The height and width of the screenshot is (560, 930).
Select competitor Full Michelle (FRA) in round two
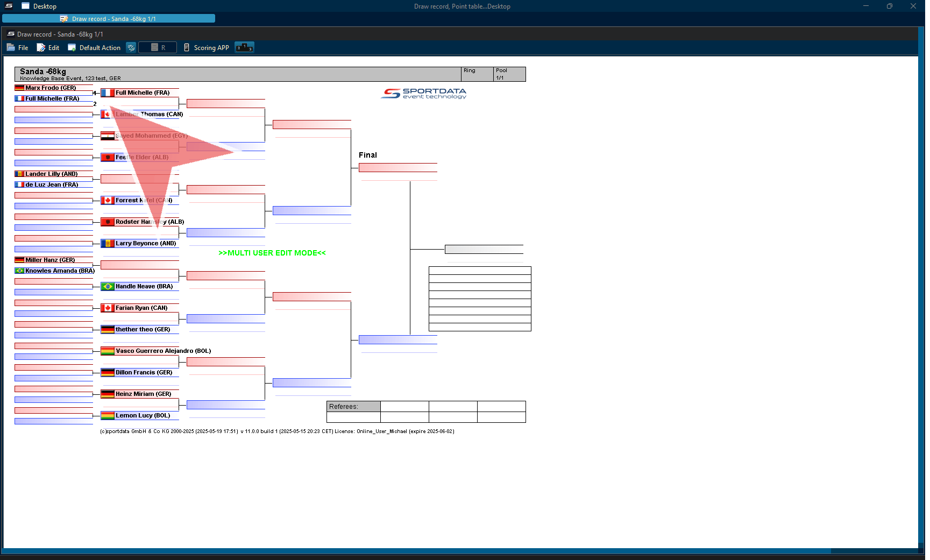point(143,93)
